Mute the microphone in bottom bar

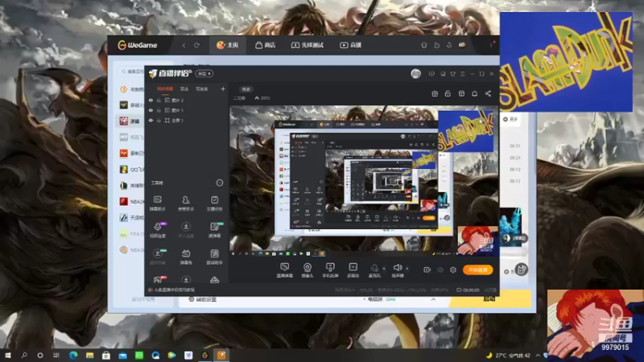(x=374, y=270)
